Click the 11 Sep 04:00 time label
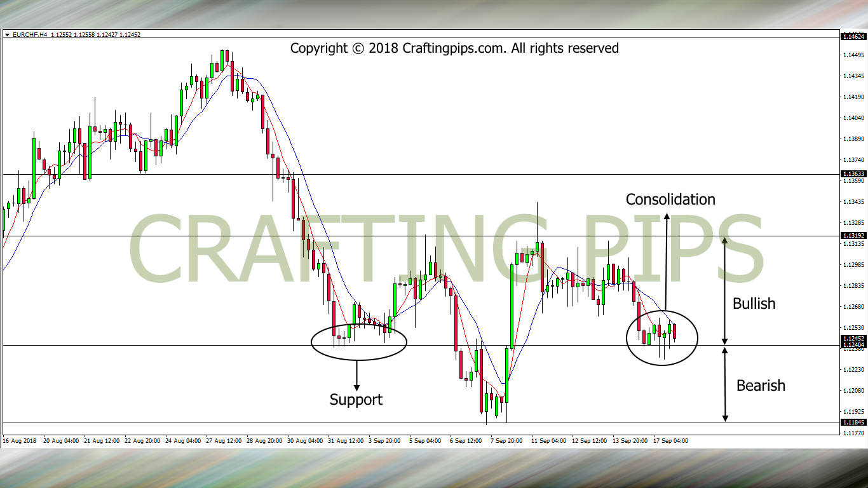 coord(549,440)
